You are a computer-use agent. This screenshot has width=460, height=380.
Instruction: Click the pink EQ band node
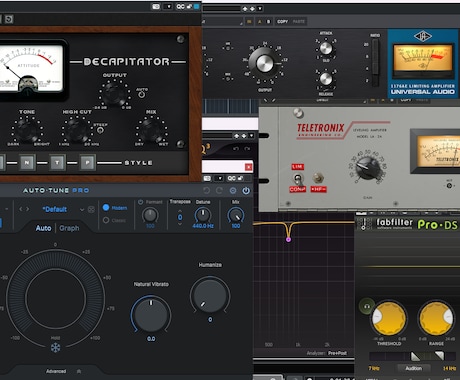coord(288,239)
